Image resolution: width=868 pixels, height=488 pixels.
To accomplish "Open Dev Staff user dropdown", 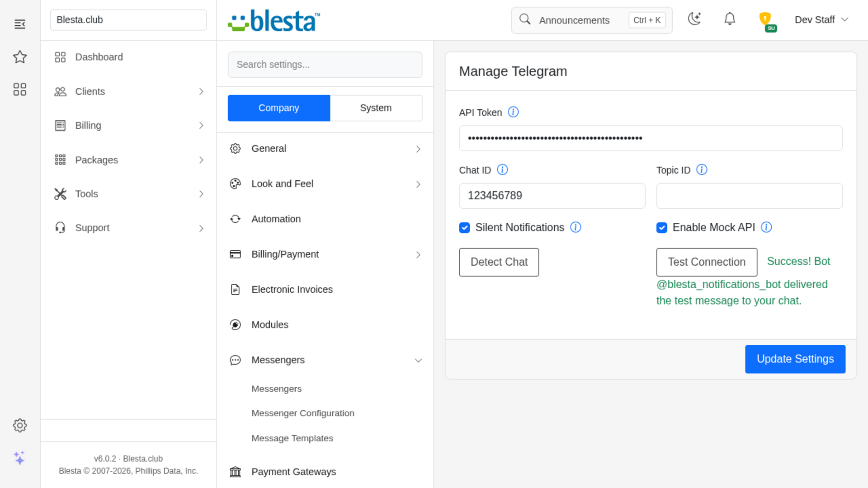I will [x=821, y=20].
